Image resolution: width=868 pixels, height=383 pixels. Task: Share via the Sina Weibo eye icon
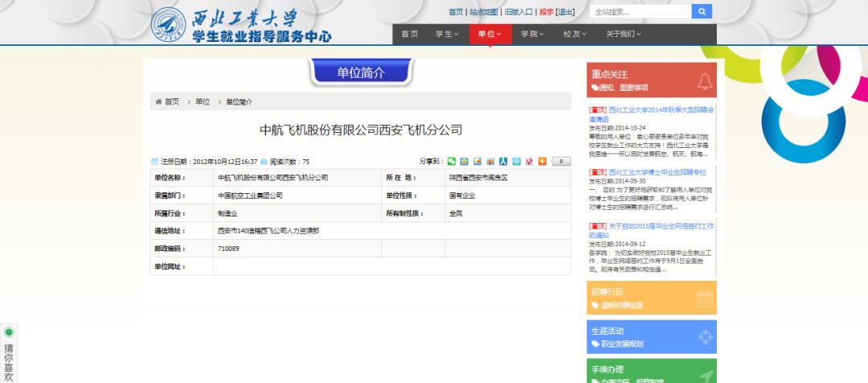[490, 161]
